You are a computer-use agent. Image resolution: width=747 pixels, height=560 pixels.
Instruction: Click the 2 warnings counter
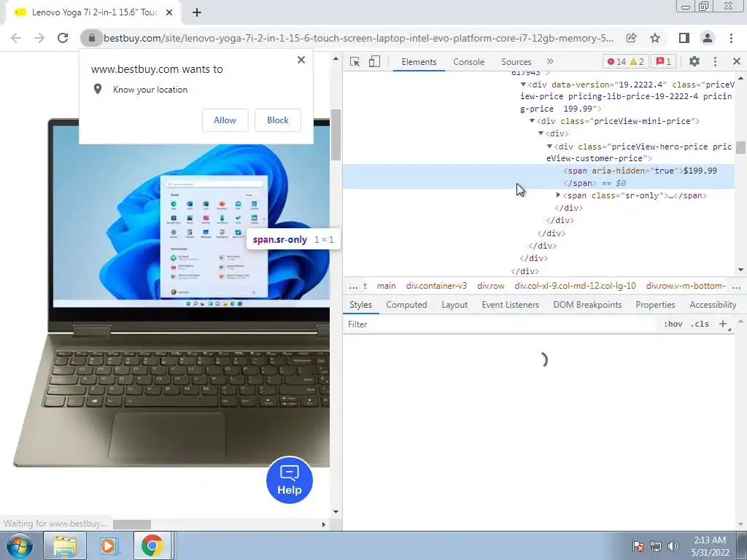click(637, 61)
